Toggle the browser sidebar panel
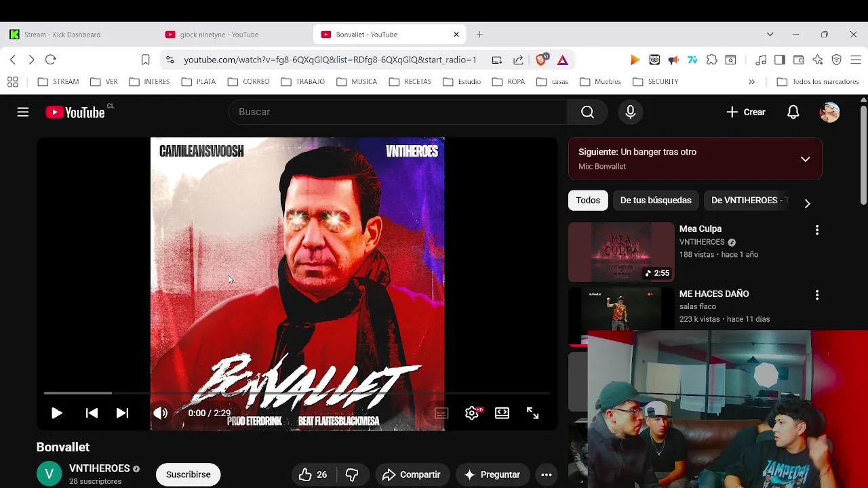This screenshot has height=488, width=868. pyautogui.click(x=780, y=60)
